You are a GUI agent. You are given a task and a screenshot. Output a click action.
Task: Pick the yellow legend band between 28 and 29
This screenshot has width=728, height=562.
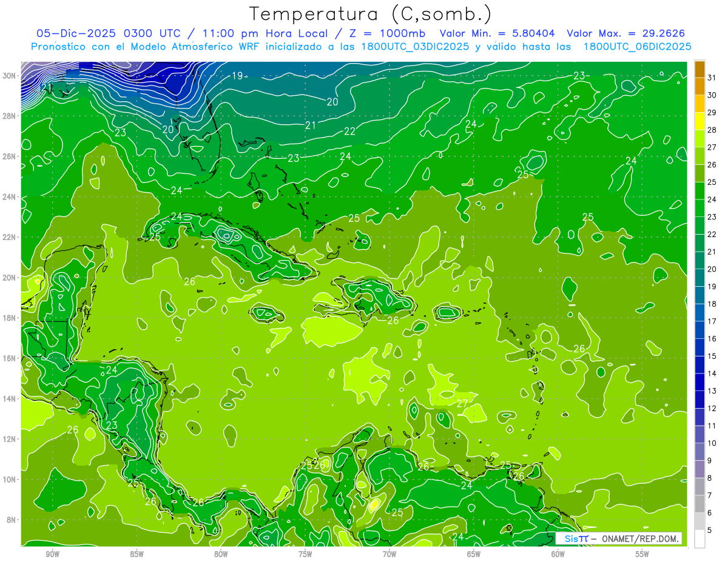pos(699,121)
